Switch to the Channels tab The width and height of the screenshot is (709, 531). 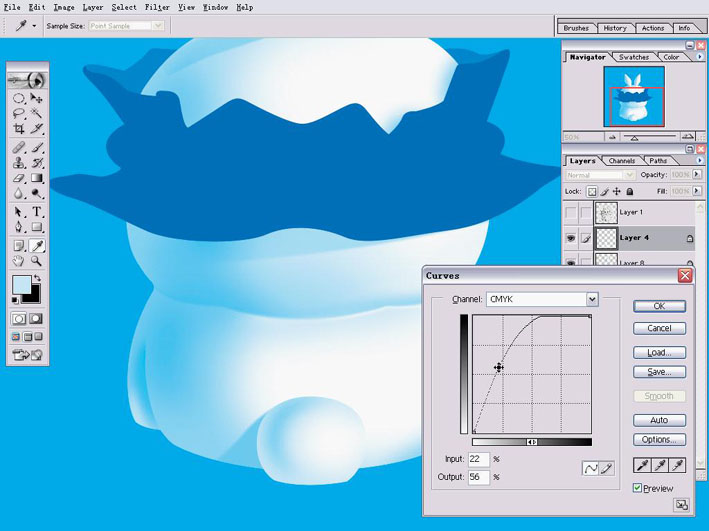pyautogui.click(x=622, y=161)
